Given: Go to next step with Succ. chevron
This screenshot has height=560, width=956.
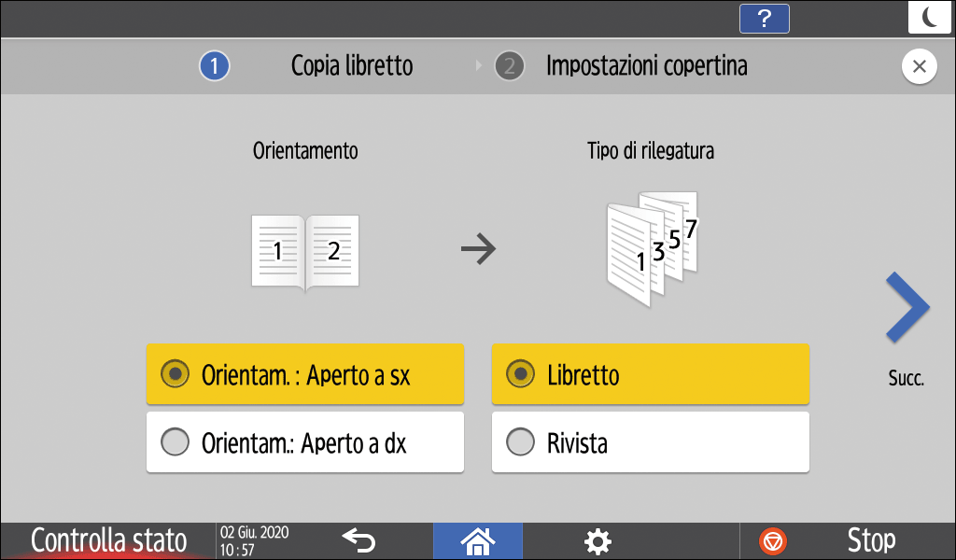Looking at the screenshot, I should tap(907, 308).
